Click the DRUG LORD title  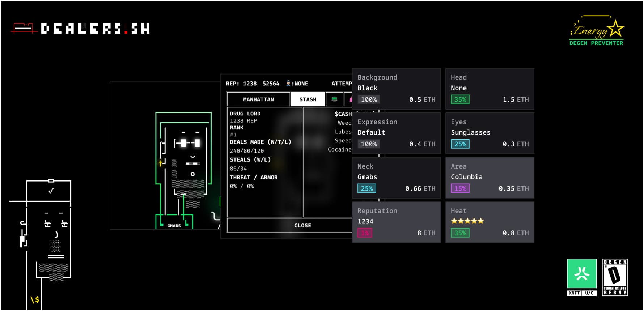point(245,114)
